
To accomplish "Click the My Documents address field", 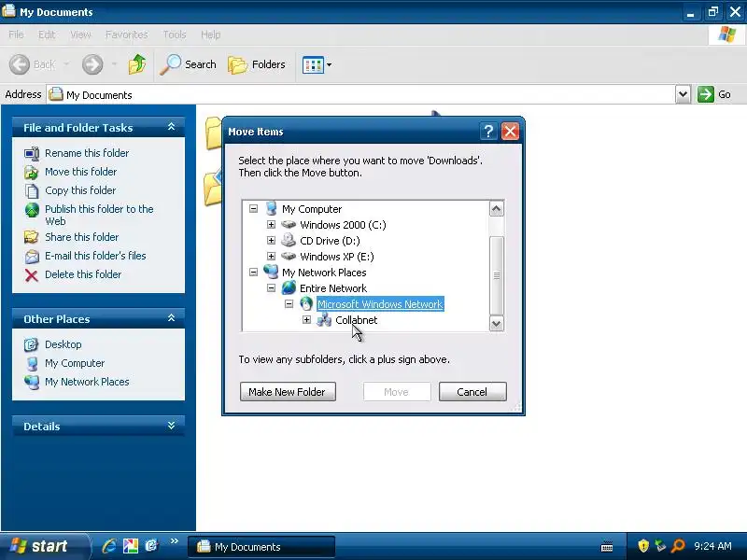I will coord(361,95).
